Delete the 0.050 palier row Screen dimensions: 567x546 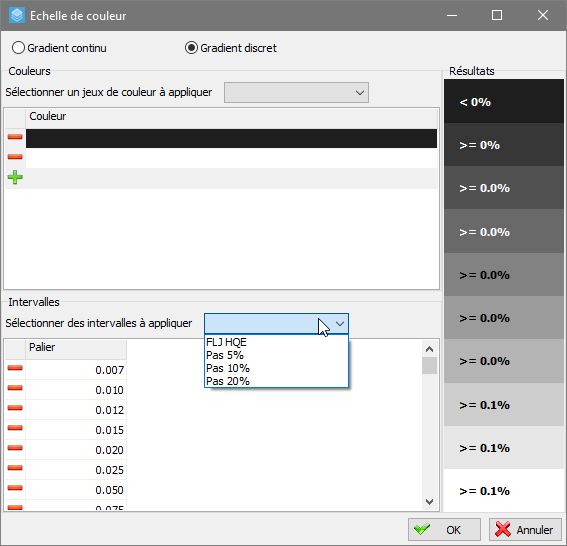(15, 488)
